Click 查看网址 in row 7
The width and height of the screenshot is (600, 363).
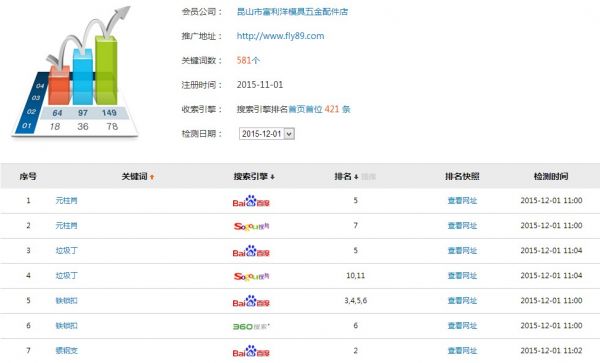coord(462,350)
